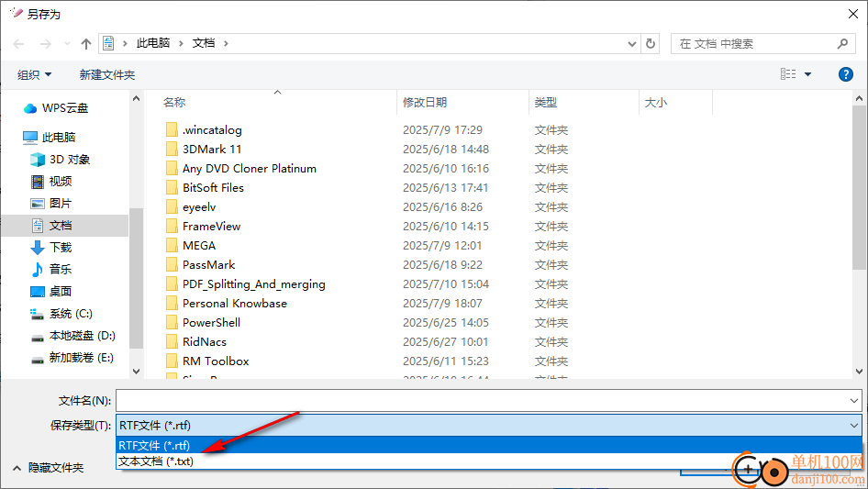Screen dimensions: 868x489
Task: Click 文档 in the address path
Action: 203,43
